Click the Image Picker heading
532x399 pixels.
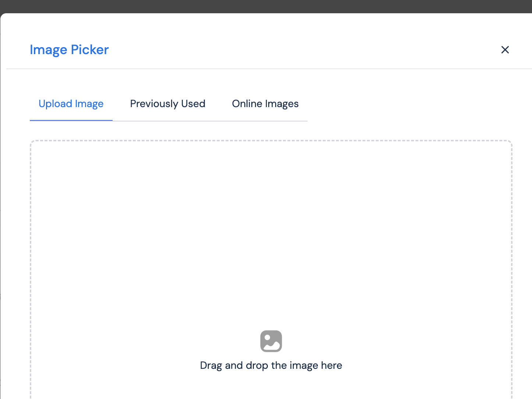[x=69, y=50]
